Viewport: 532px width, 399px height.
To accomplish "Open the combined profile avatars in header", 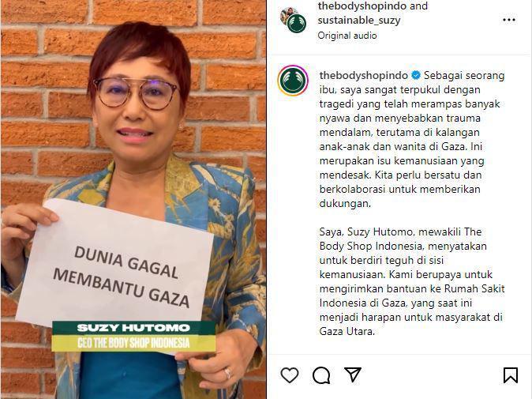I will tap(294, 20).
